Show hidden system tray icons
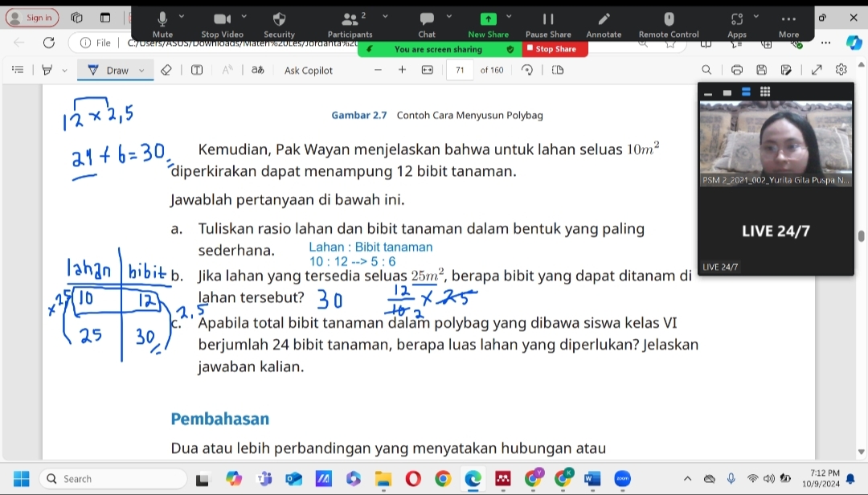Image resolution: width=868 pixels, height=495 pixels. 687,478
